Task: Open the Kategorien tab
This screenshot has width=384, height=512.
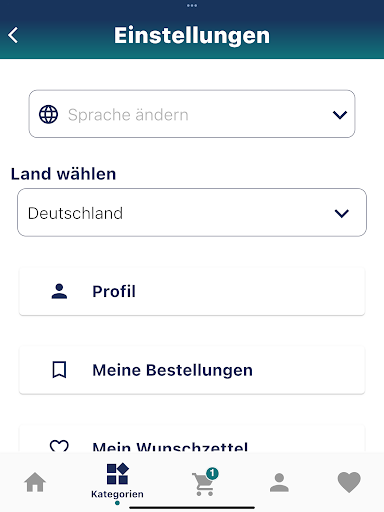Action: [117, 480]
